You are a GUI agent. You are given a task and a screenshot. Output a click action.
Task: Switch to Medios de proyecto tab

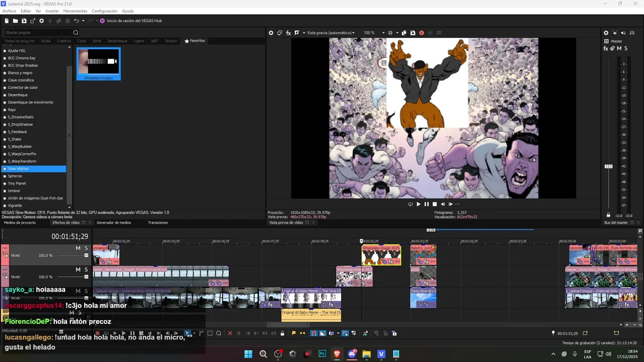pyautogui.click(x=20, y=223)
